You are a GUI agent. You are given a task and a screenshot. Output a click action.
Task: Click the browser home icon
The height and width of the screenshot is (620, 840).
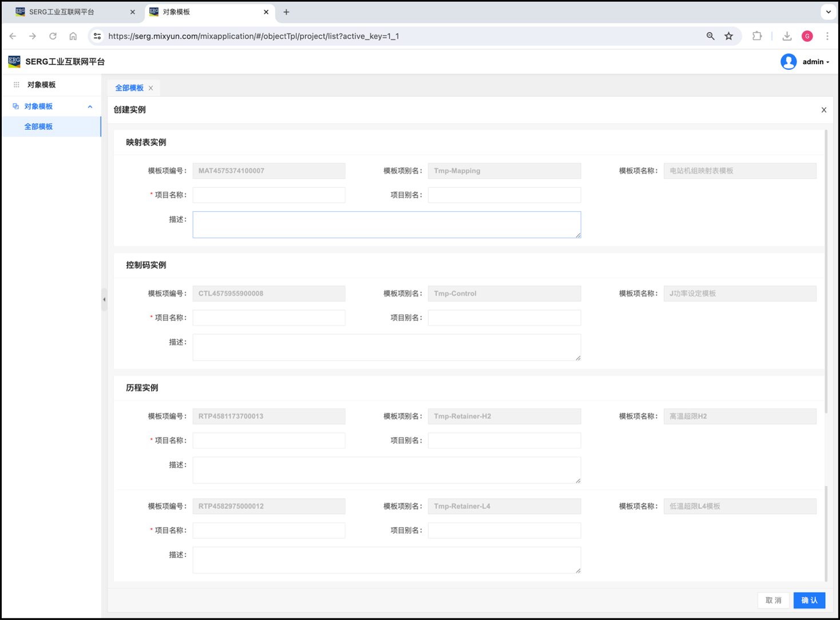click(73, 36)
